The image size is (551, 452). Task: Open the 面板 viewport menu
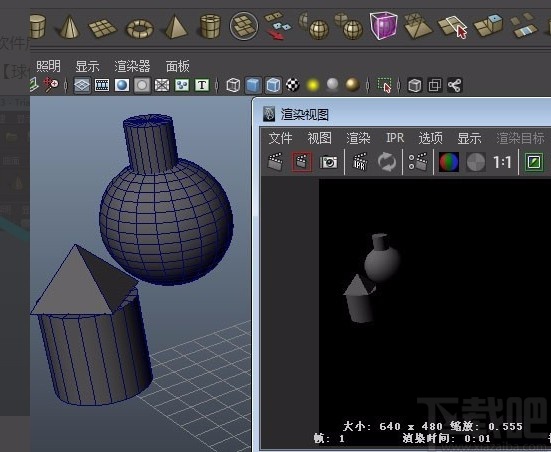(177, 66)
